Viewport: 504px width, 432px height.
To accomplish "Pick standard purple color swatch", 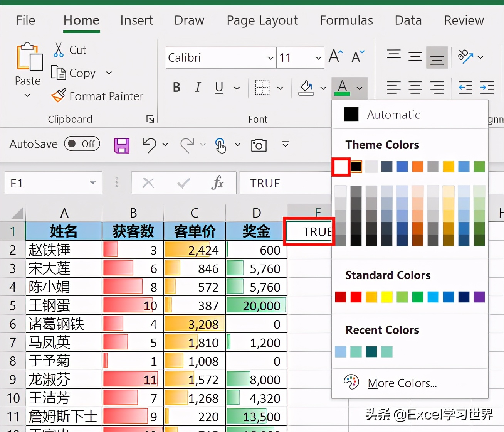I will [x=479, y=297].
